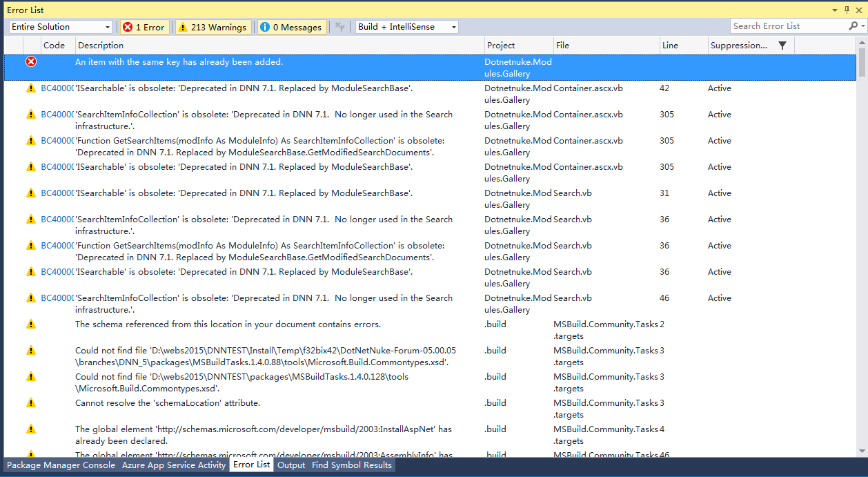The width and height of the screenshot is (868, 477).
Task: Click line number 31 cell
Action: (x=664, y=193)
